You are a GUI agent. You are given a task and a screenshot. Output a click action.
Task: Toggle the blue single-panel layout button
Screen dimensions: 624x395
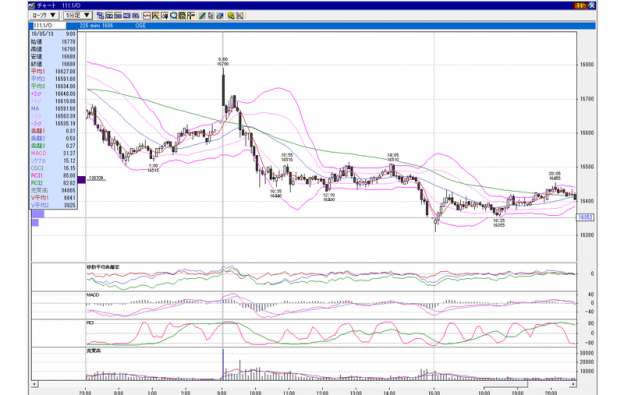[127, 16]
